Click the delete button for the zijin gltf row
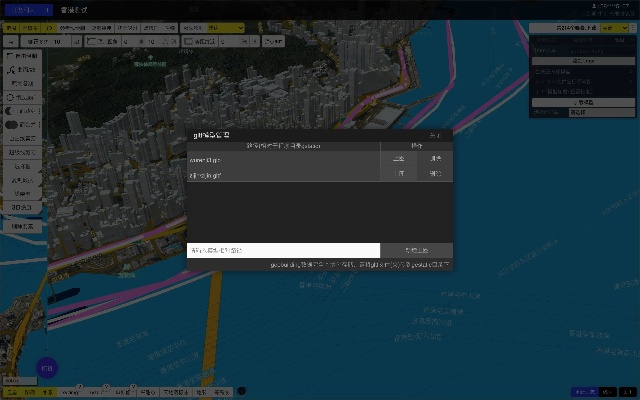 point(434,174)
